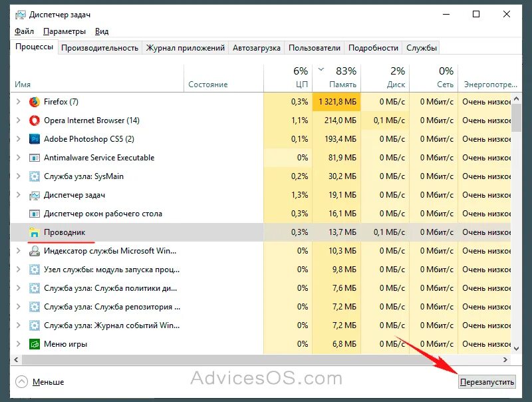Sort by the Энергопотре... column header
This screenshot has height=402, width=532.
coord(490,78)
